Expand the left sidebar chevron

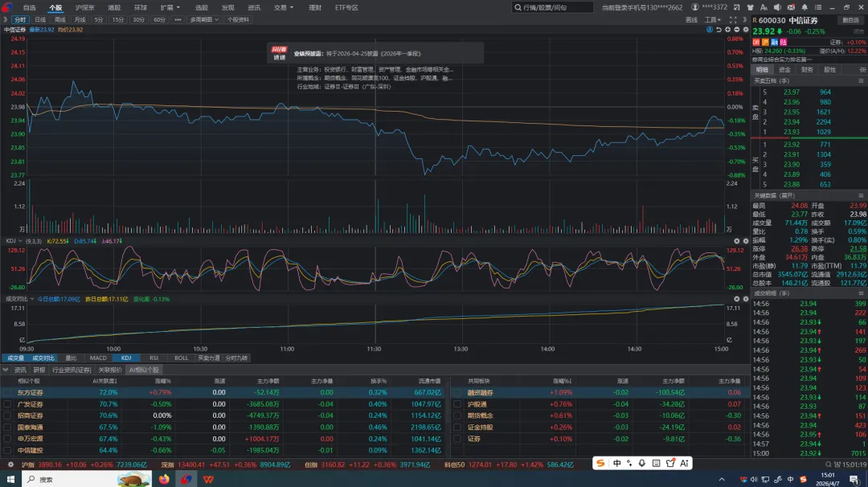coord(5,19)
